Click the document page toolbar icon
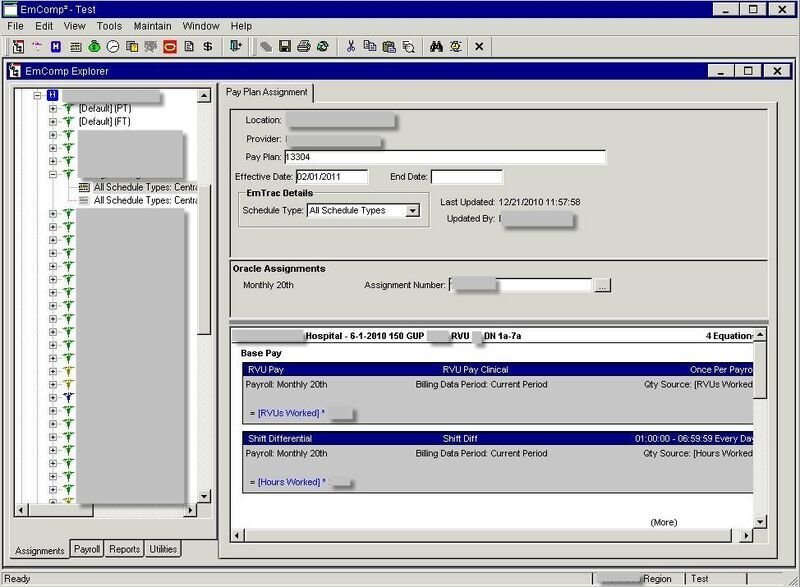800x587 pixels. tap(189, 46)
